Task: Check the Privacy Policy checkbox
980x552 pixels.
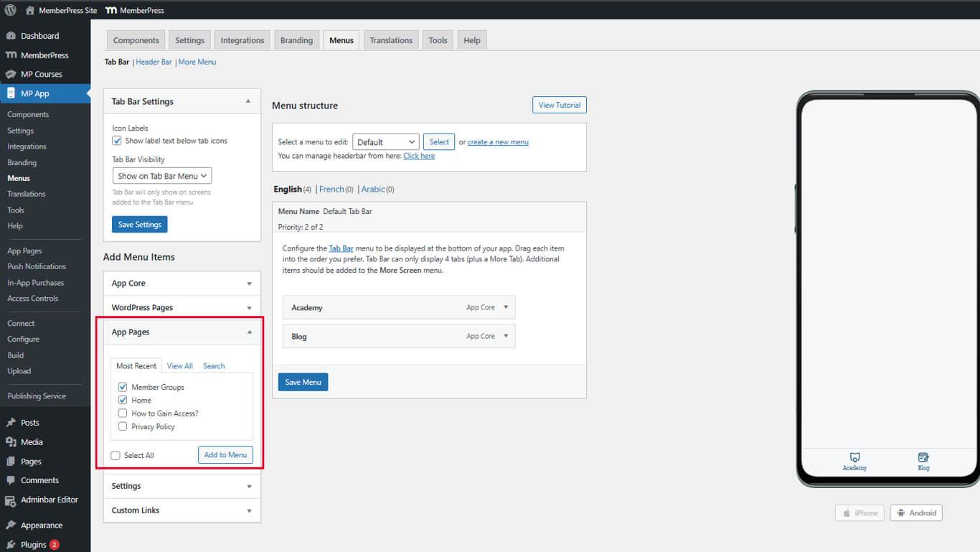Action: pyautogui.click(x=123, y=426)
